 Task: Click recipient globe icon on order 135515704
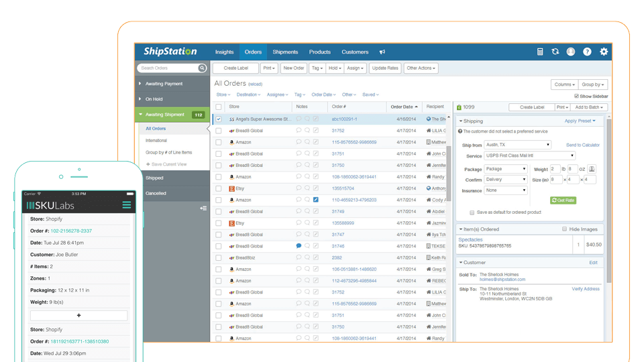tap(429, 188)
